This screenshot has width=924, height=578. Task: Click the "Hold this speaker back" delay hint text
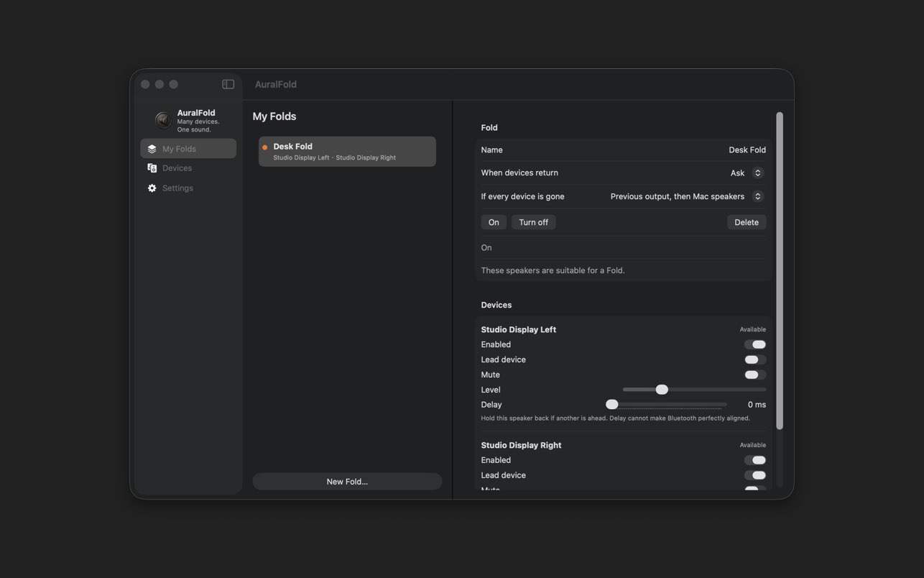pos(615,418)
